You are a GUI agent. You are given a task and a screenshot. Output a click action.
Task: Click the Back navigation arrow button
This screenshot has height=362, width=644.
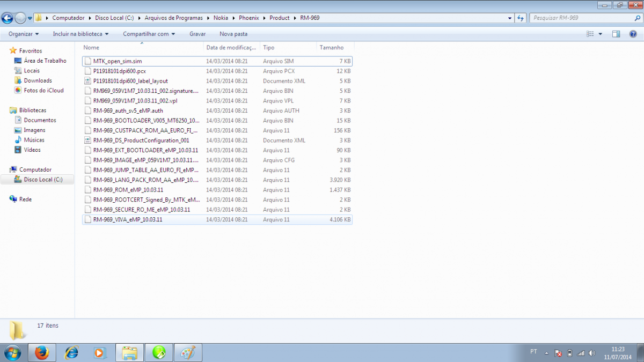click(8, 18)
